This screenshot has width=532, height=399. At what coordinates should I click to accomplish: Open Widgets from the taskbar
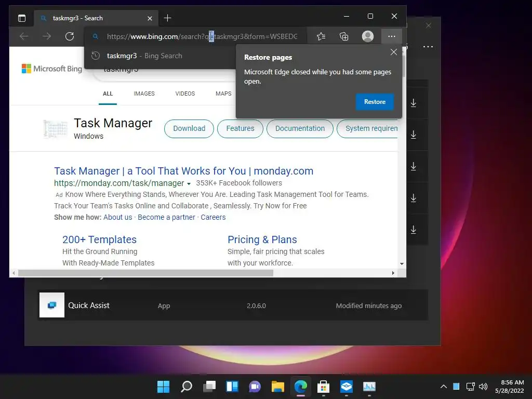(232, 387)
